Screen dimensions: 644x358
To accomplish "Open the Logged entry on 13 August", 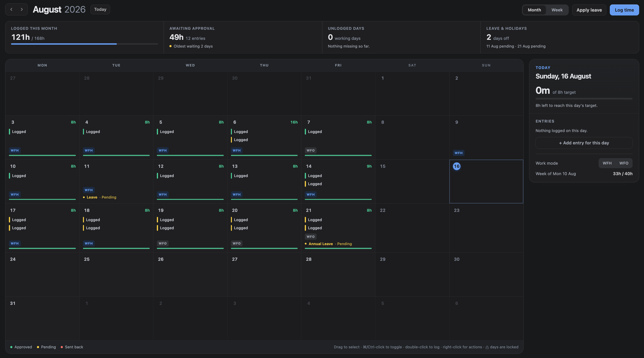I will click(x=264, y=176).
